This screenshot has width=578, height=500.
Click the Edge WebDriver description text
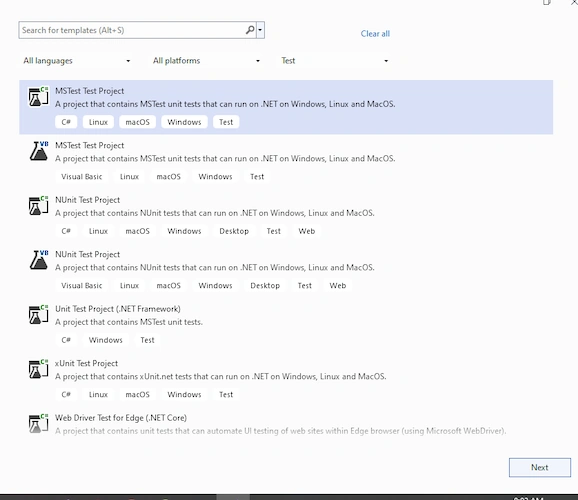[281, 431]
